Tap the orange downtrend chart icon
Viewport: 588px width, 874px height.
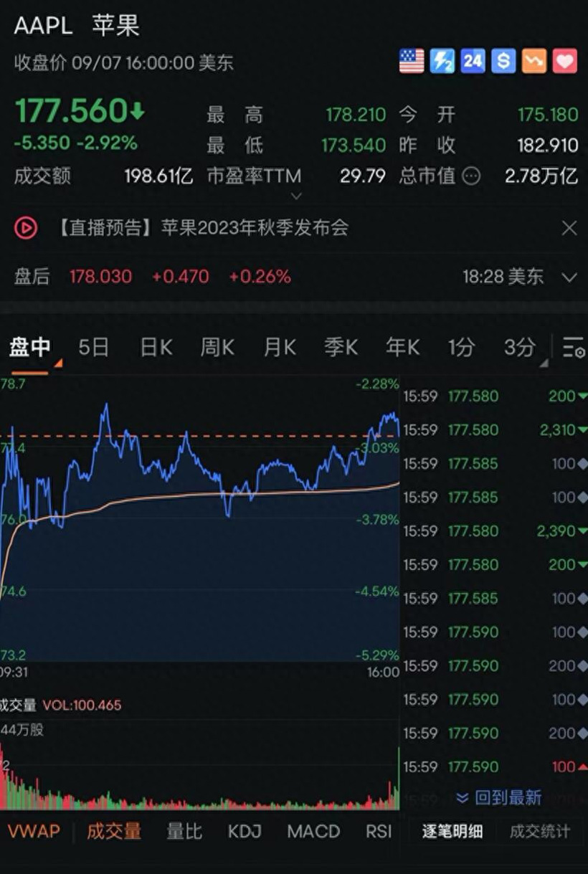(534, 61)
